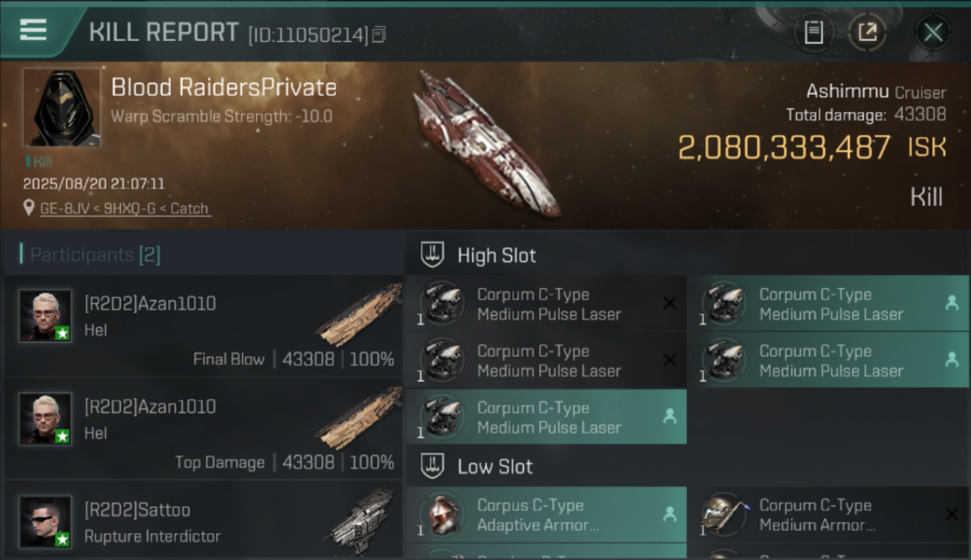Click the High Slot shield icon
This screenshot has height=560, width=971.
pos(432,255)
